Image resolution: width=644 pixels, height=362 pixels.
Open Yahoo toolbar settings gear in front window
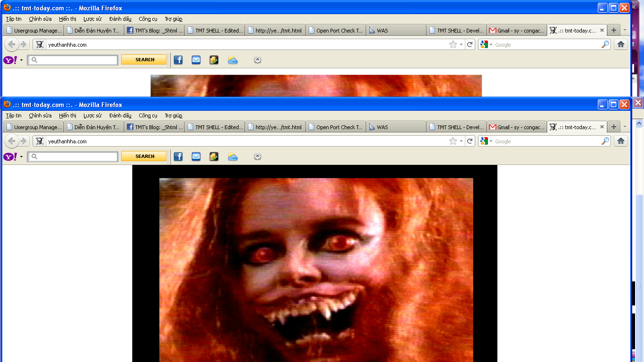[x=257, y=156]
